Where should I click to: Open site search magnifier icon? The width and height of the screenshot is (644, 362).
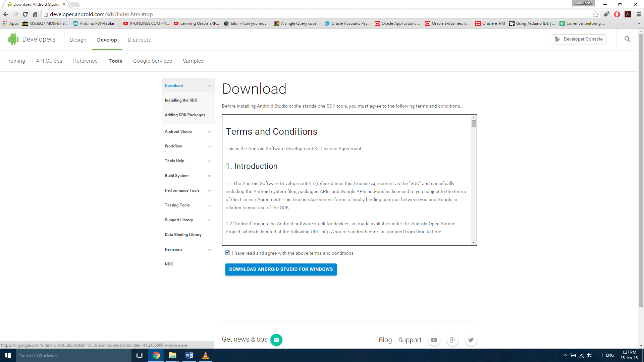pyautogui.click(x=627, y=39)
